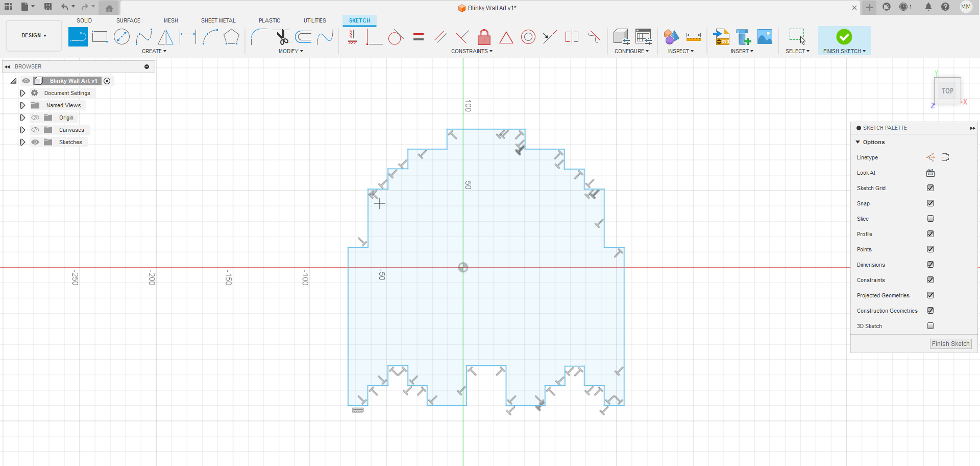Apply the Midpoint triangle constraint
This screenshot has width=980, height=466.
pyautogui.click(x=506, y=37)
